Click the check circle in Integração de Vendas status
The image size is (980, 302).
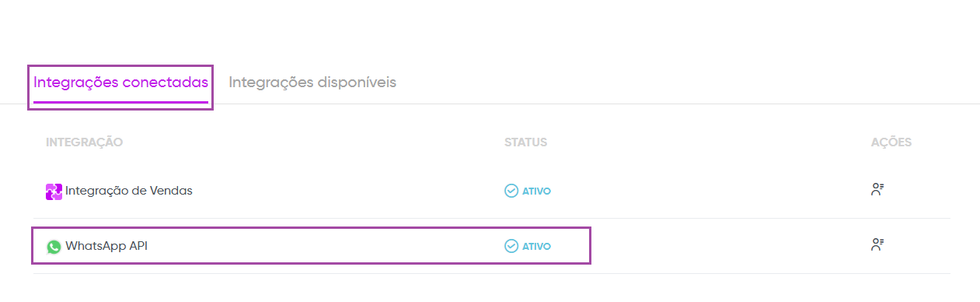click(x=511, y=191)
